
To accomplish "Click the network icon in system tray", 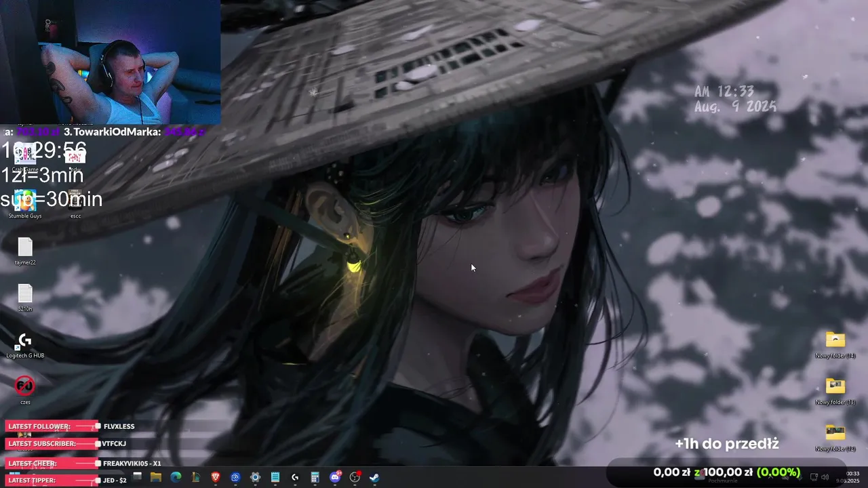I will click(814, 477).
